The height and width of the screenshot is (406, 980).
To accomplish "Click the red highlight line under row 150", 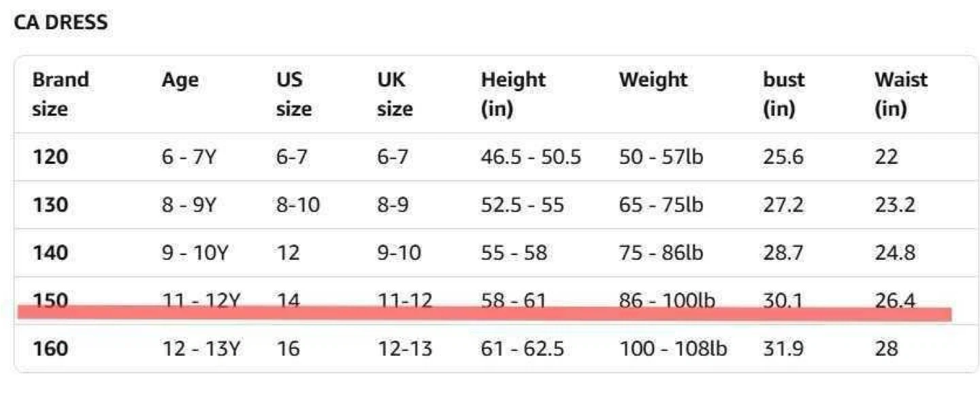I will pyautogui.click(x=483, y=313).
